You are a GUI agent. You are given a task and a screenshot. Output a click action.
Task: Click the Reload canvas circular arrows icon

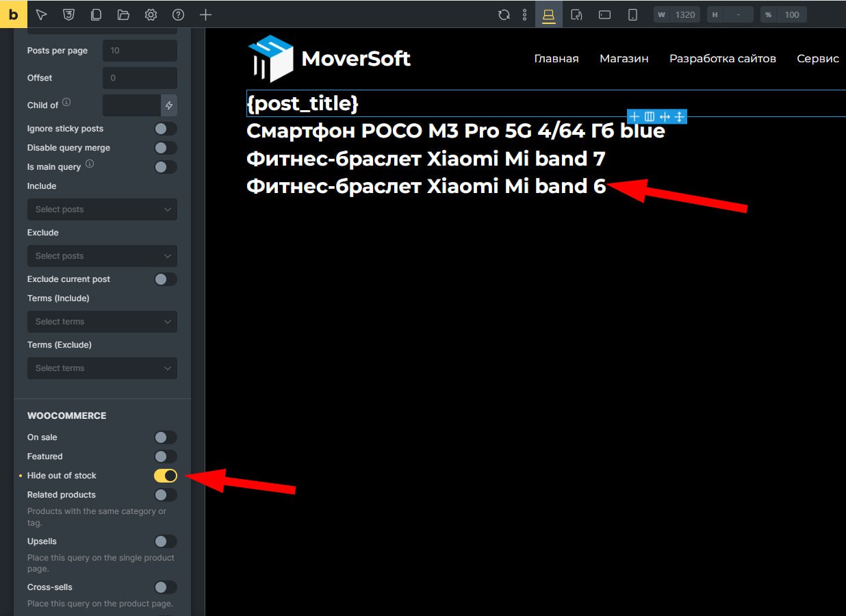click(x=504, y=14)
